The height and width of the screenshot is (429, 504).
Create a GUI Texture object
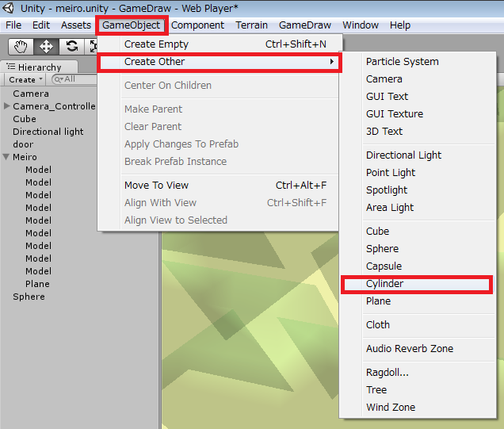pyautogui.click(x=418, y=114)
